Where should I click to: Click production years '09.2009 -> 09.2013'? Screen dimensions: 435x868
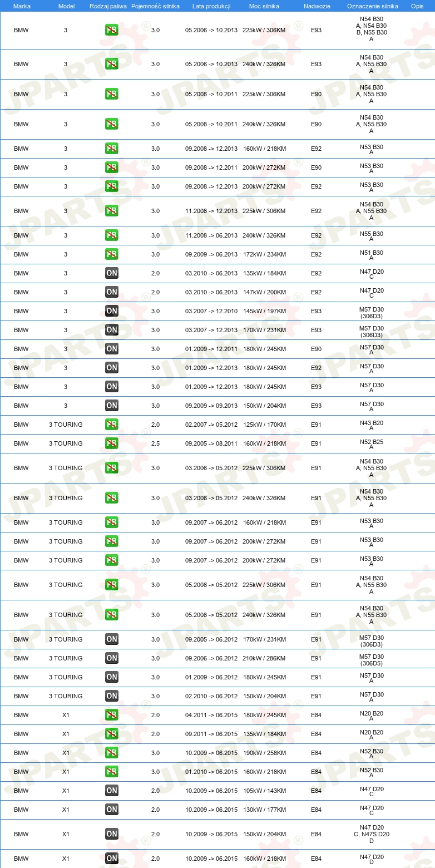point(211,406)
